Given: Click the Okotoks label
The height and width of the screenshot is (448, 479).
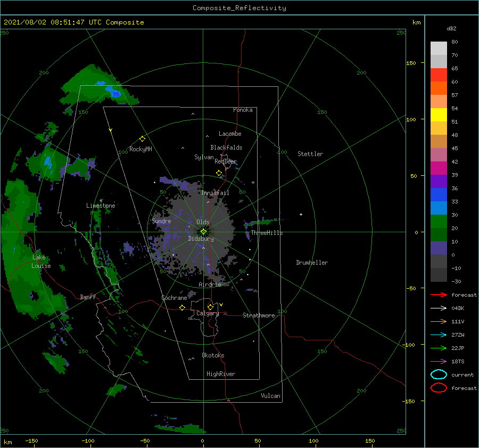Looking at the screenshot, I should (213, 355).
